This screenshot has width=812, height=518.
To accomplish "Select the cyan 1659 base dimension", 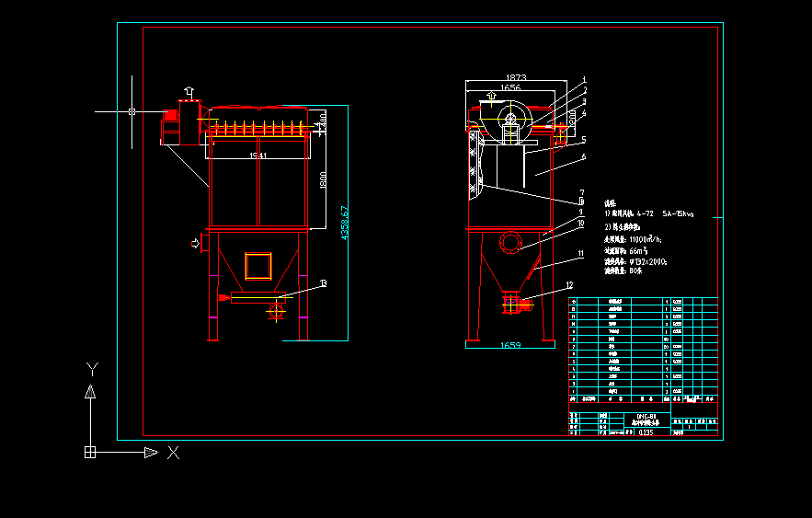I will coord(510,345).
